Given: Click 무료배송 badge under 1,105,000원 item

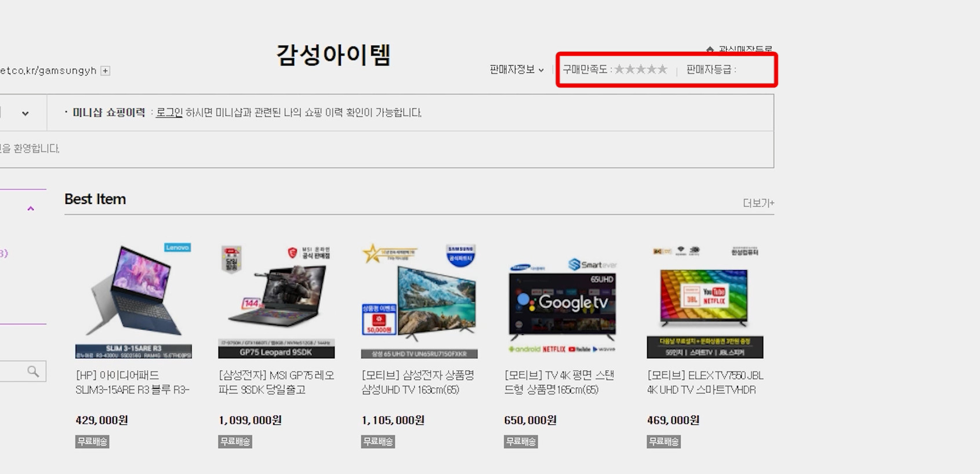Looking at the screenshot, I should click(x=378, y=442).
